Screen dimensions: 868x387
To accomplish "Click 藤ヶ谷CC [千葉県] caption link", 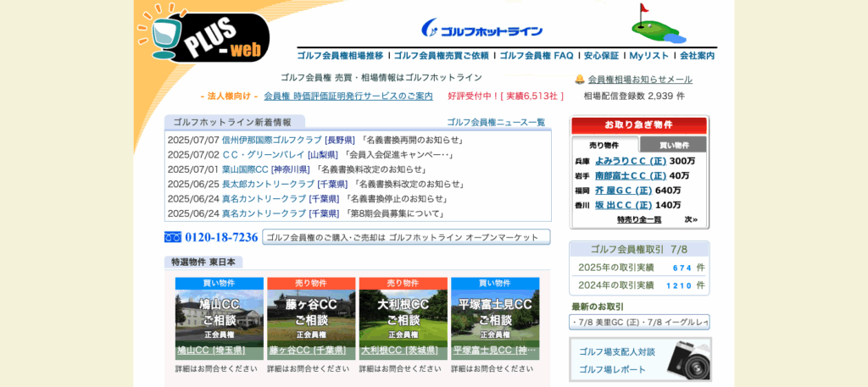I will (308, 351).
